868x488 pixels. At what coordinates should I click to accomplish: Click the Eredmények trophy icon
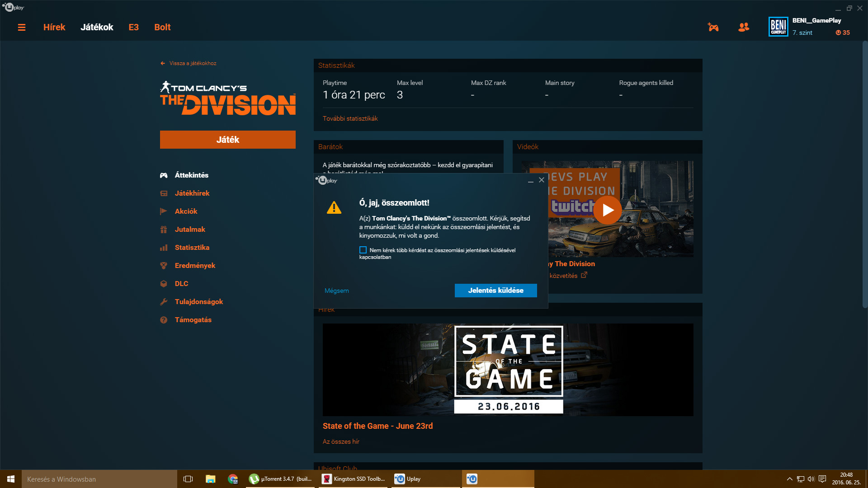[164, 266]
